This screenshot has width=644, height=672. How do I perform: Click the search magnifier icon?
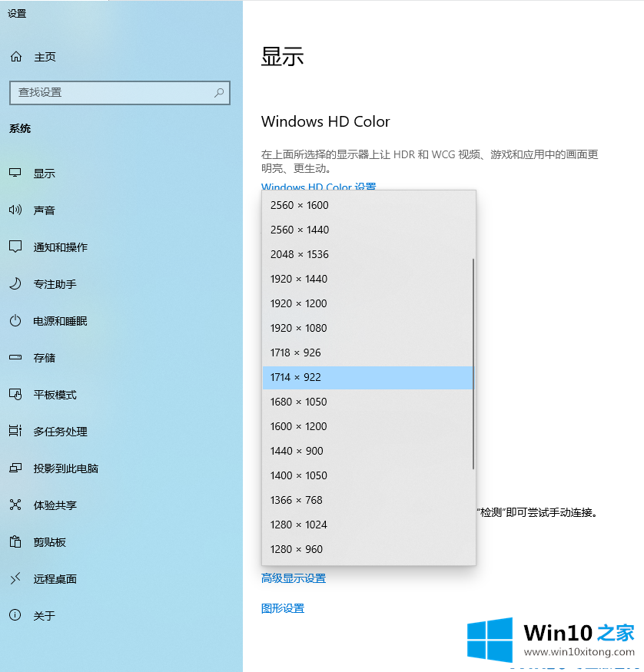tap(219, 93)
